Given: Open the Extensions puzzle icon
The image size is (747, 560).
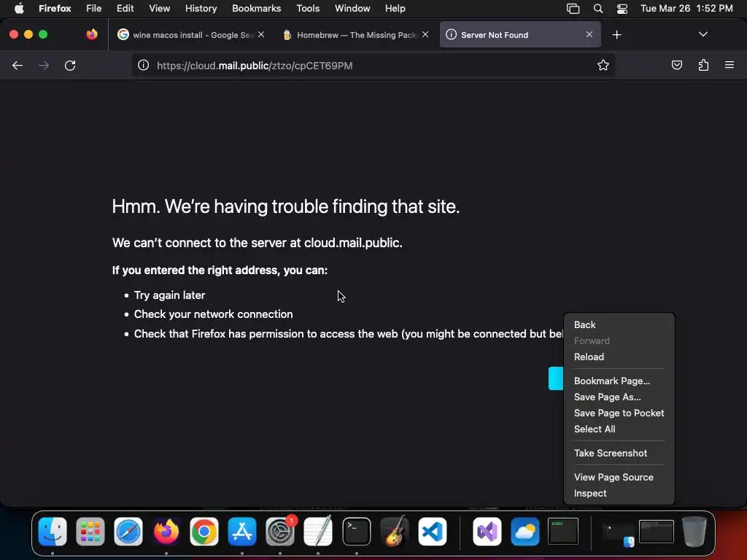Looking at the screenshot, I should click(x=703, y=65).
